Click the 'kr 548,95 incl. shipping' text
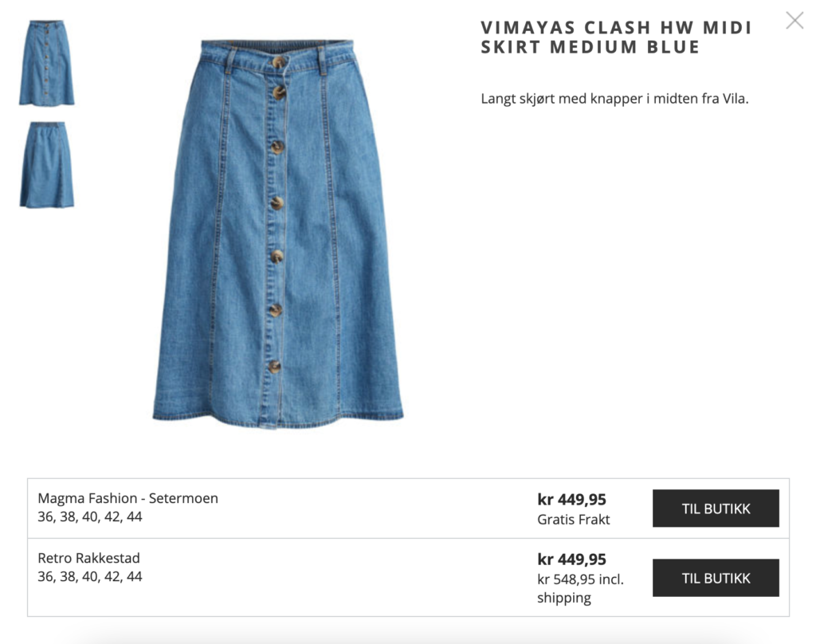This screenshot has height=644, width=816. (x=580, y=588)
